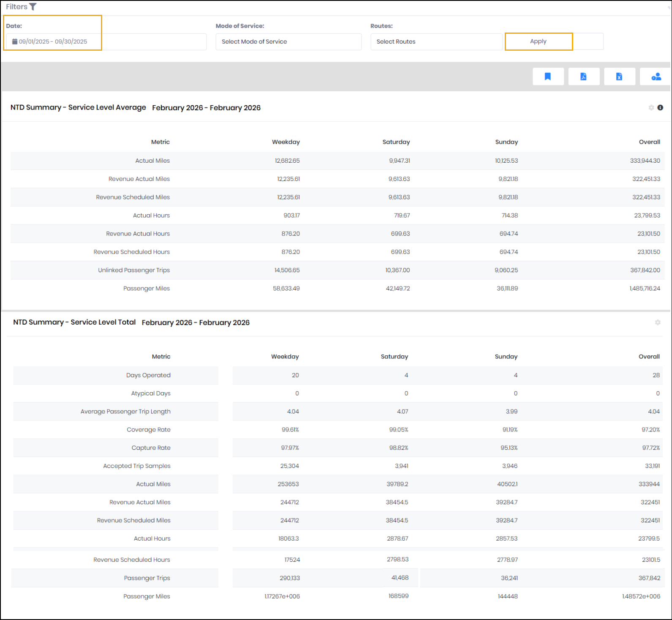Open settings gear for Service Level Total
The image size is (672, 620).
(x=658, y=322)
